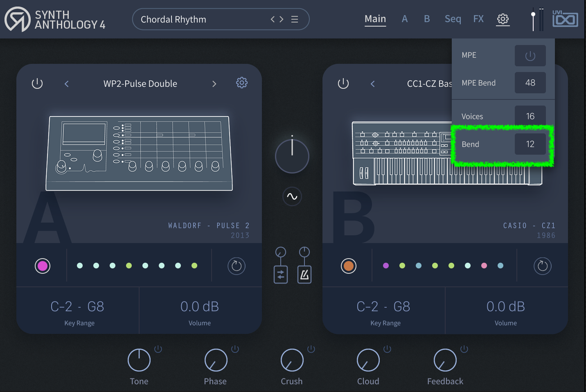Click the Voices value 16
Screen dimensions: 586x392
tap(530, 116)
